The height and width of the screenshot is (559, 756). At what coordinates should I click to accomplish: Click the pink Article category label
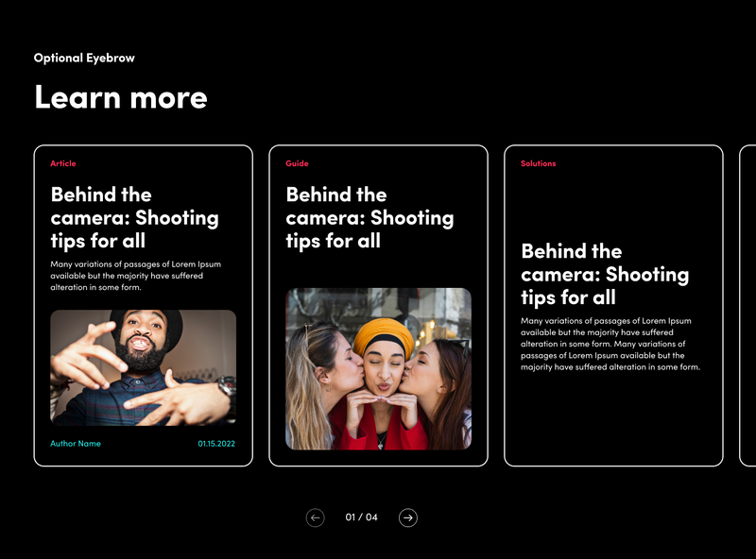[x=63, y=163]
